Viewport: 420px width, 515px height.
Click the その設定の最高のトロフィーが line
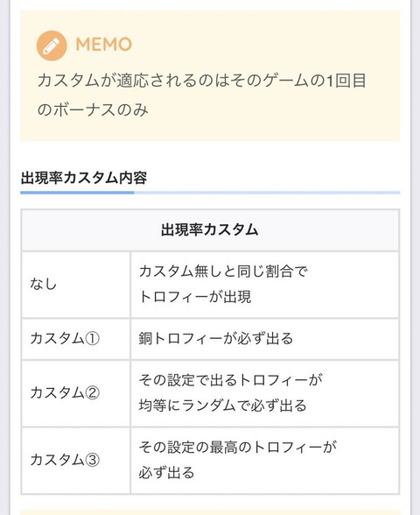238,448
